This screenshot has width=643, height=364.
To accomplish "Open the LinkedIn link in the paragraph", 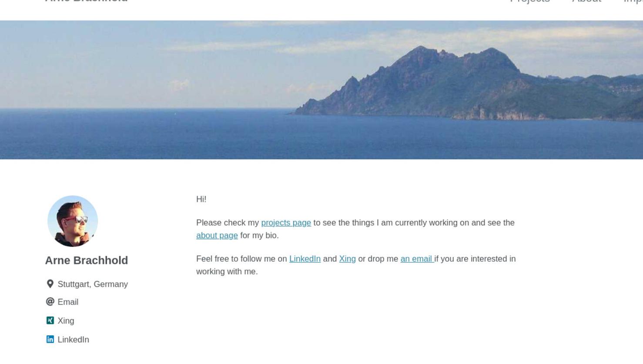I will (305, 259).
